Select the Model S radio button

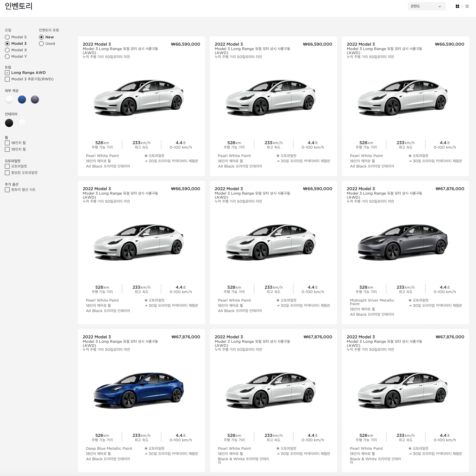pos(7,37)
